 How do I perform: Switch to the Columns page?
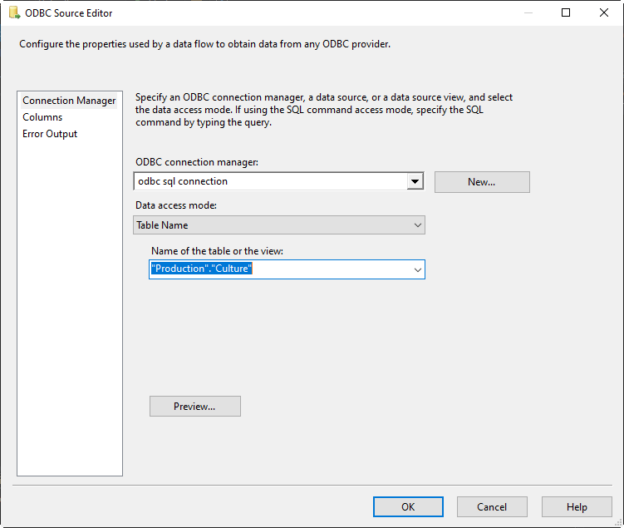[43, 117]
